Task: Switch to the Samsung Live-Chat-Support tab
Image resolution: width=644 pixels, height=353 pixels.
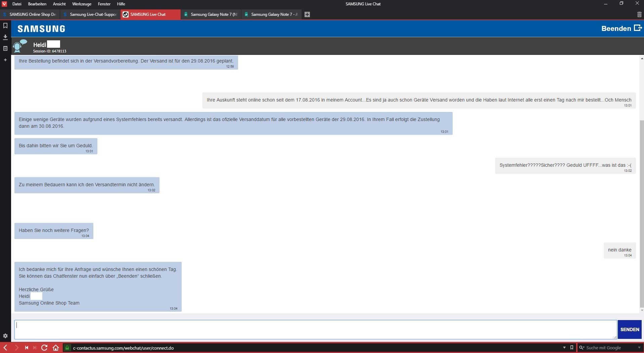Action: pyautogui.click(x=90, y=14)
